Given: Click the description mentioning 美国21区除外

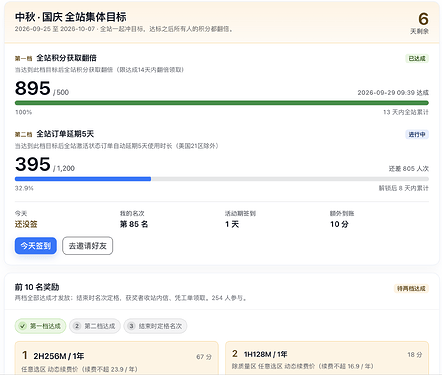Looking at the screenshot, I should click(117, 146).
